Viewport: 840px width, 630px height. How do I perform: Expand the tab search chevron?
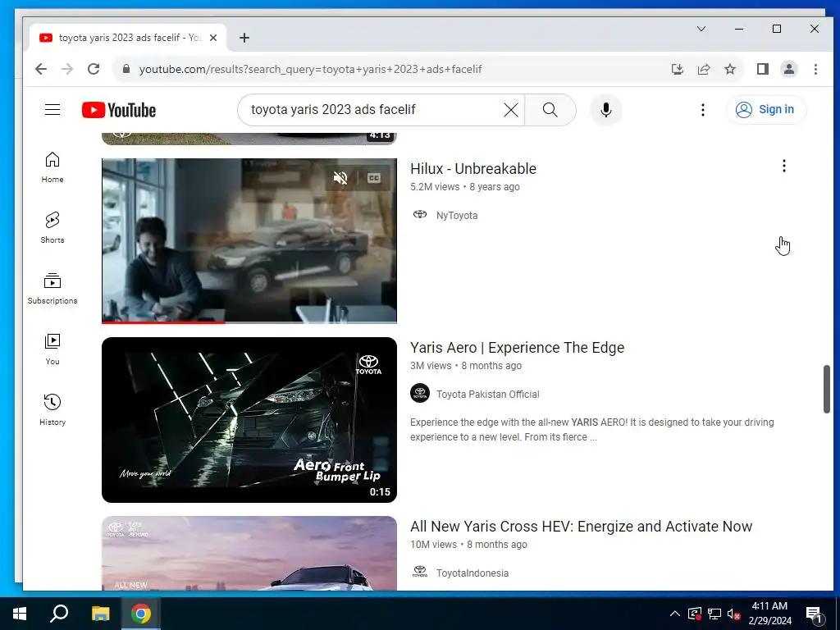(x=701, y=29)
